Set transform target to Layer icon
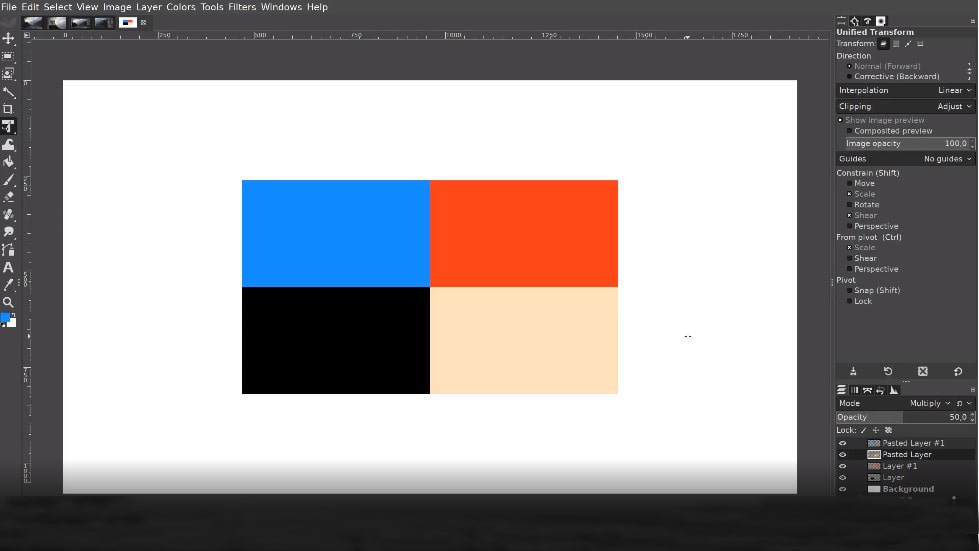The height and width of the screenshot is (551, 979). [883, 44]
